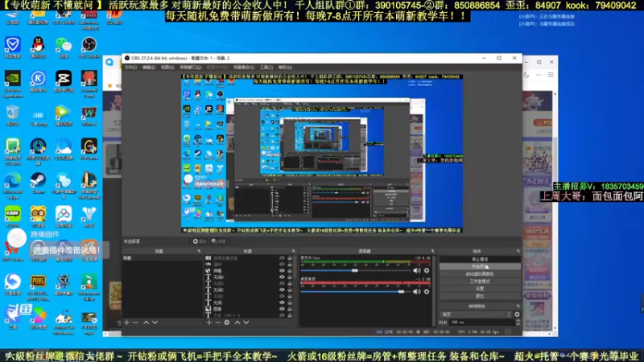Open the 桌面音频 channel settings gear
Image resolution: width=644 pixels, height=362 pixels.
click(x=427, y=291)
